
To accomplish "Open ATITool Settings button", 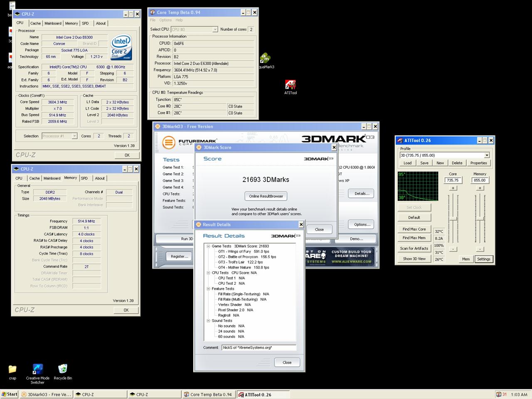I will (483, 259).
